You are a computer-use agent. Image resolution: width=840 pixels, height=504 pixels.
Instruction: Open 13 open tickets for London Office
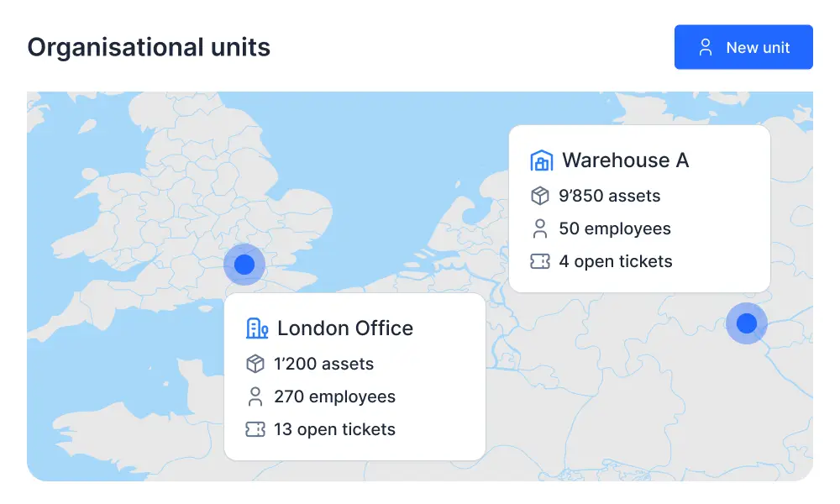click(x=334, y=429)
